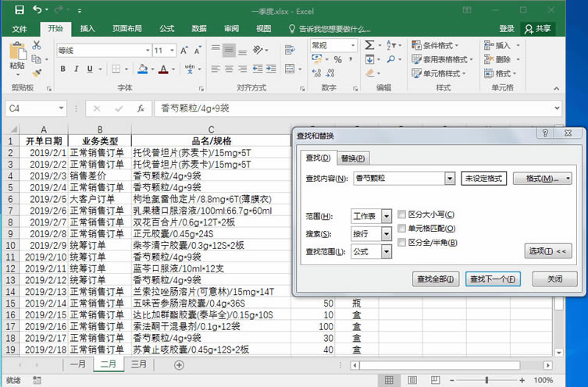Open the 范围 (工作表) dropdown
The image size is (588, 387).
pyautogui.click(x=387, y=216)
